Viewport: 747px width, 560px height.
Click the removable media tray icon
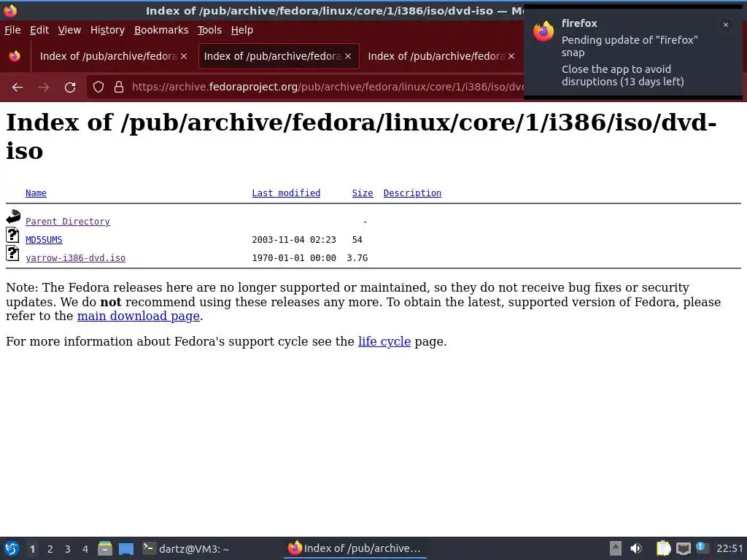616,548
